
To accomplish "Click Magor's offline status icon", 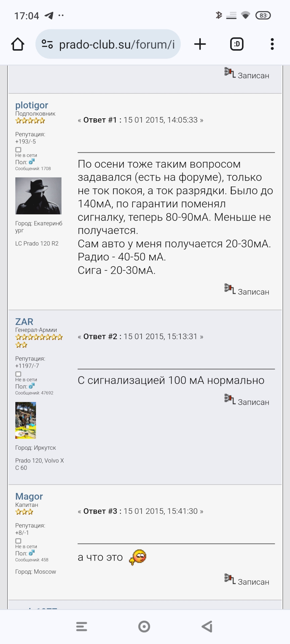I will click(x=18, y=541).
